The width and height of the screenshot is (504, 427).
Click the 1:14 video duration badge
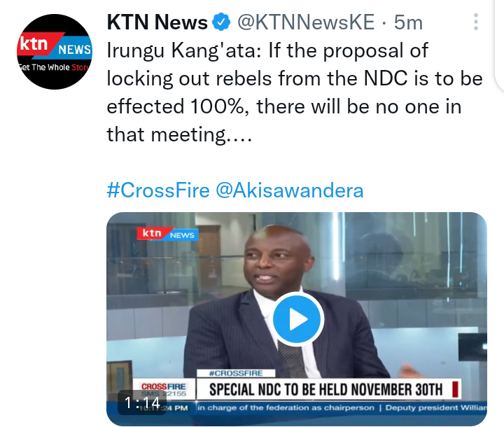point(142,402)
